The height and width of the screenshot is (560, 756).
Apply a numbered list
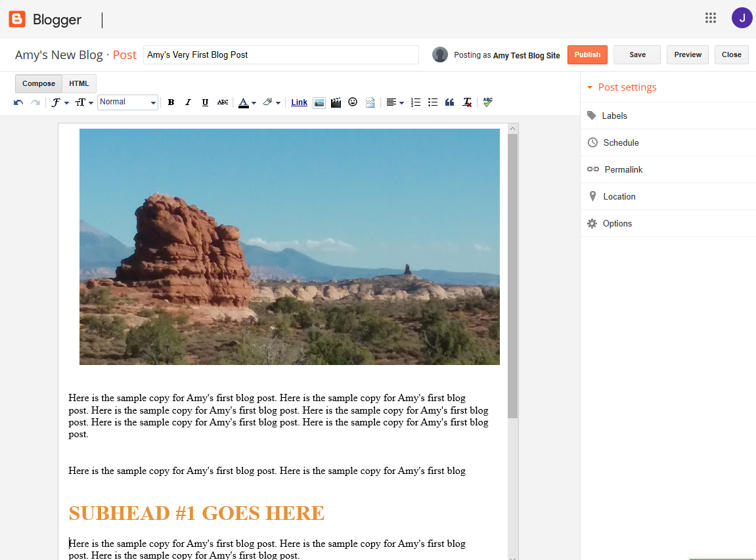[416, 102]
